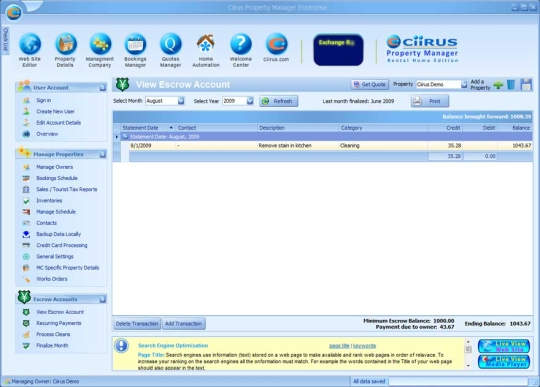Sort by the Statement Date column header
The height and width of the screenshot is (387, 540).
[x=148, y=128]
